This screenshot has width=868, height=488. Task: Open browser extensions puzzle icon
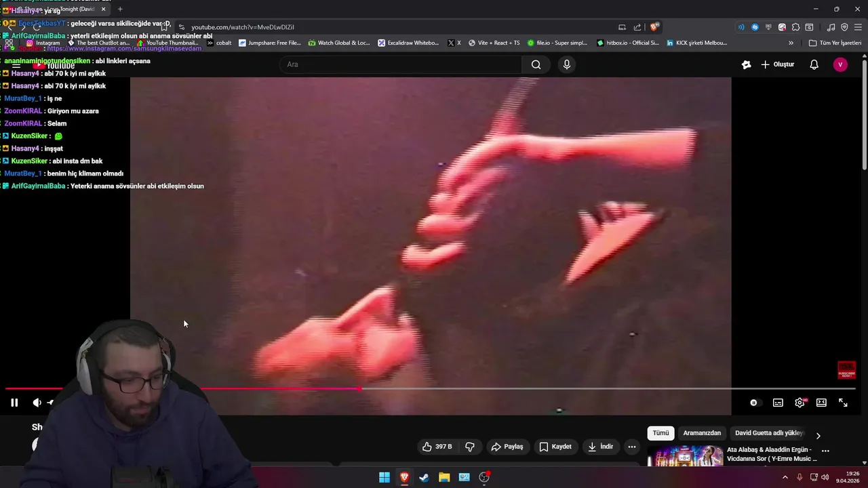(x=795, y=27)
